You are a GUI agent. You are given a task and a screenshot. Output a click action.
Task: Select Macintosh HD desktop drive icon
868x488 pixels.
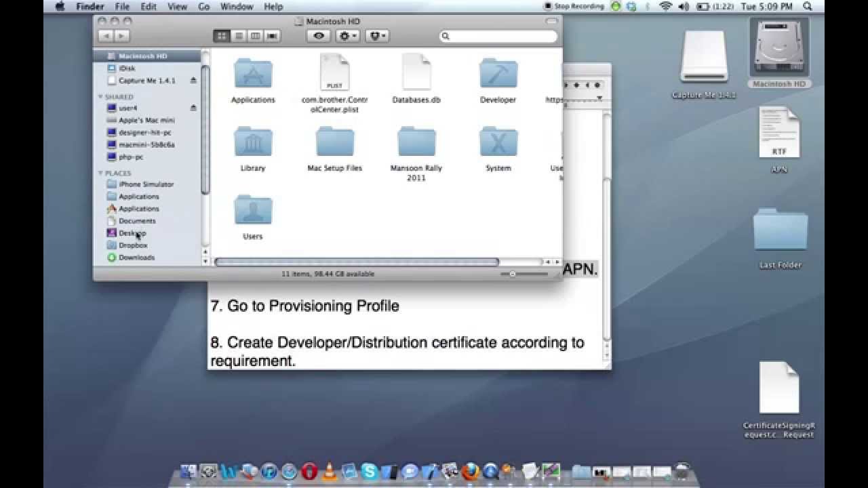pyautogui.click(x=779, y=54)
